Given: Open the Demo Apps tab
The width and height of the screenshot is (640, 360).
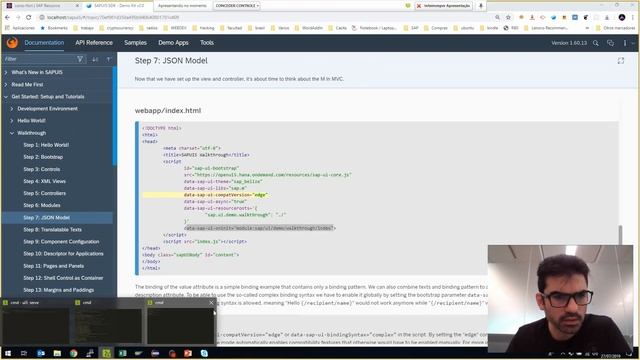Looking at the screenshot, I should pos(173,42).
